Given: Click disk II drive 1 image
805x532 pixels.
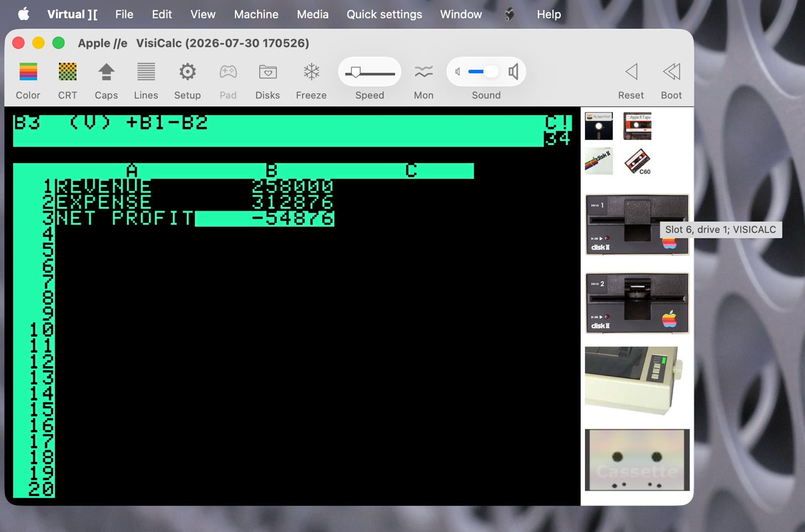Looking at the screenshot, I should 637,225.
